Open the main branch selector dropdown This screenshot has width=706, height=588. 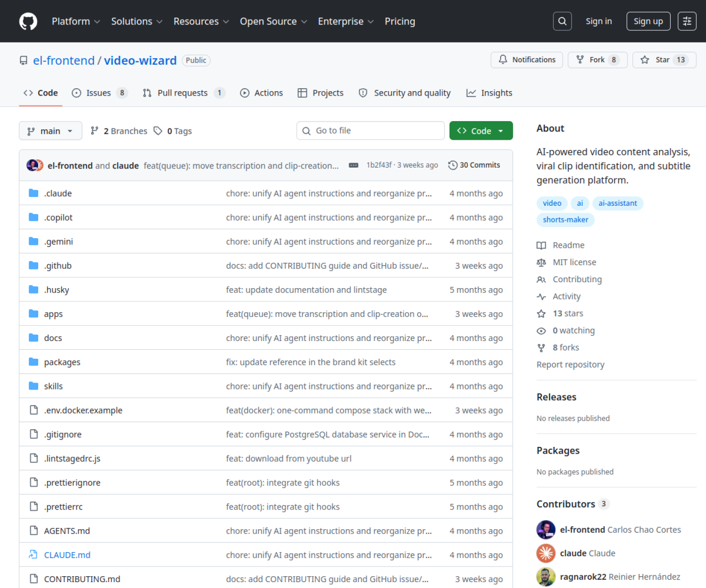coord(50,131)
